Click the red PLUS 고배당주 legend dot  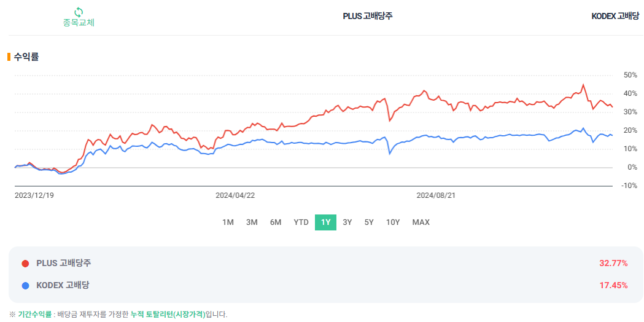(25, 264)
